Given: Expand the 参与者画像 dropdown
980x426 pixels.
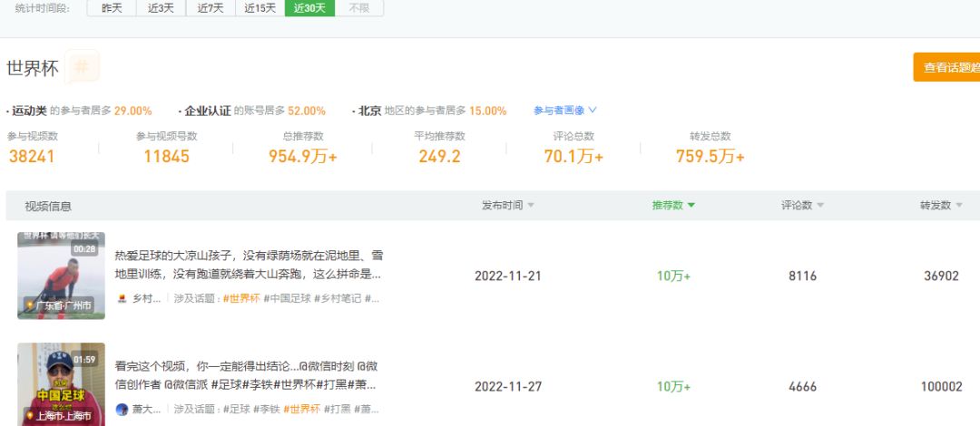Looking at the screenshot, I should point(565,111).
